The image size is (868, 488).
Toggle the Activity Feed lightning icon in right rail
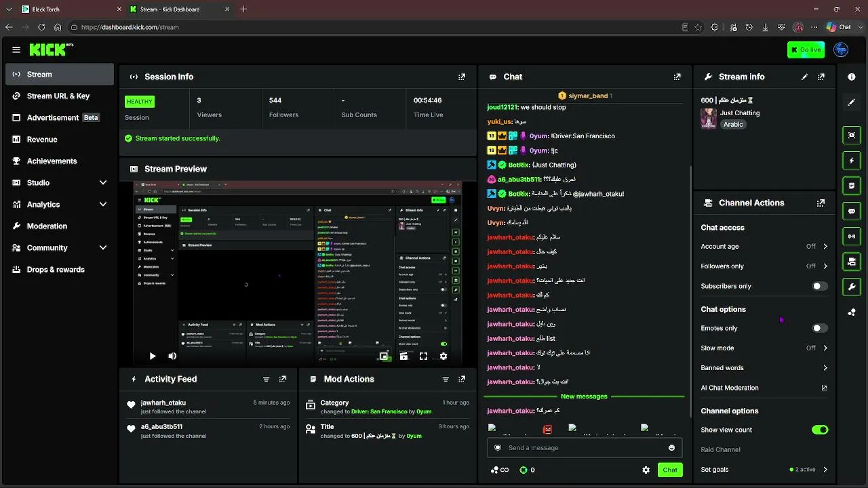pos(852,161)
